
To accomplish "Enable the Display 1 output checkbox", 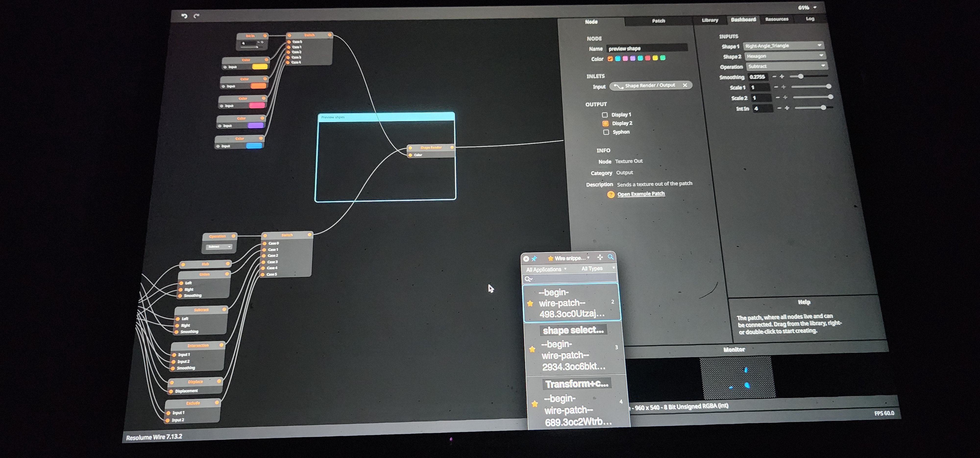I will click(604, 114).
